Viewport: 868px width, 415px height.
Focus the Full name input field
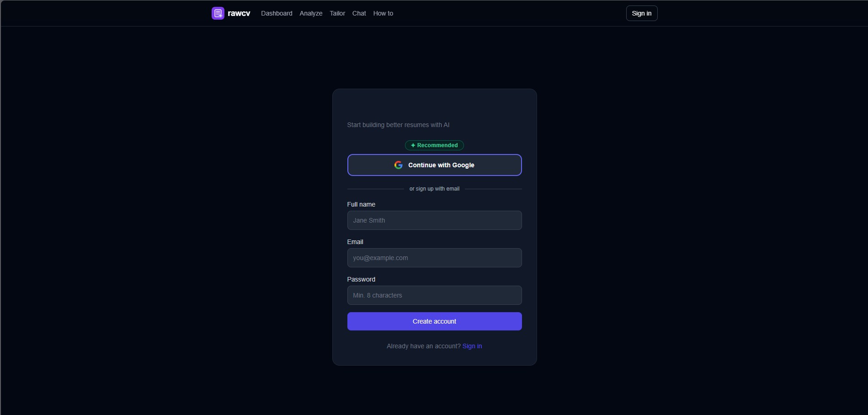(434, 220)
